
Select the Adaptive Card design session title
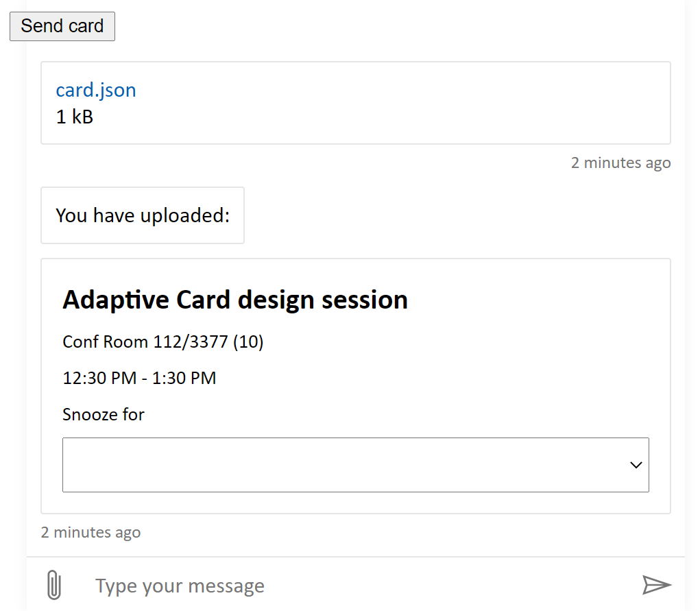pyautogui.click(x=234, y=300)
